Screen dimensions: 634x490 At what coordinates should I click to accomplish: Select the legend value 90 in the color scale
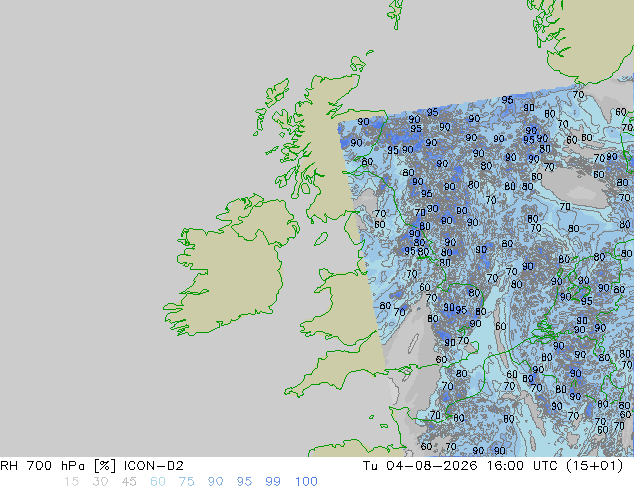tap(215, 482)
